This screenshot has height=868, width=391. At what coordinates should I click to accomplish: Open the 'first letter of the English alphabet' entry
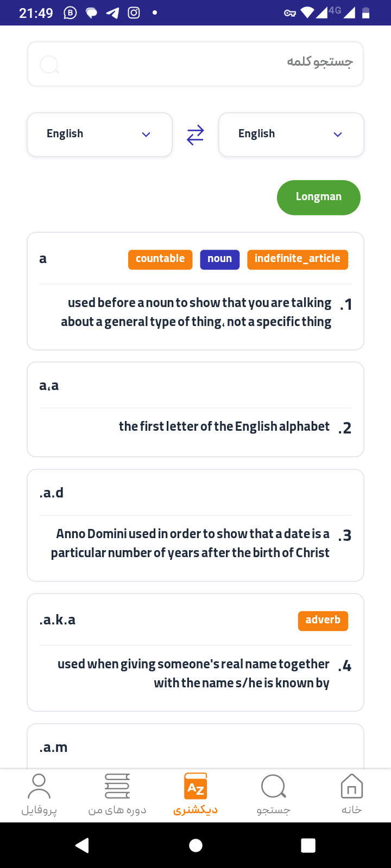pos(195,410)
